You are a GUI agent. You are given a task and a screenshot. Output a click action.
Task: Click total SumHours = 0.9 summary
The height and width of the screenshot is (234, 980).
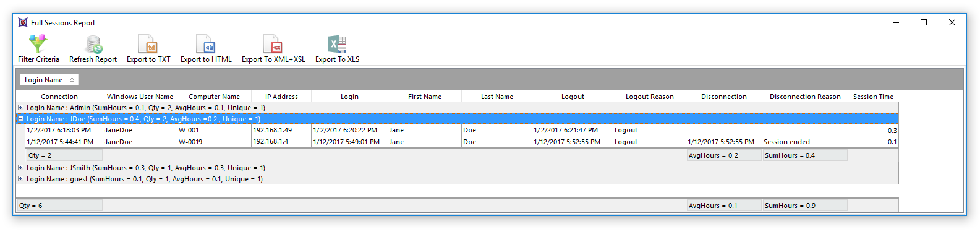pos(805,206)
